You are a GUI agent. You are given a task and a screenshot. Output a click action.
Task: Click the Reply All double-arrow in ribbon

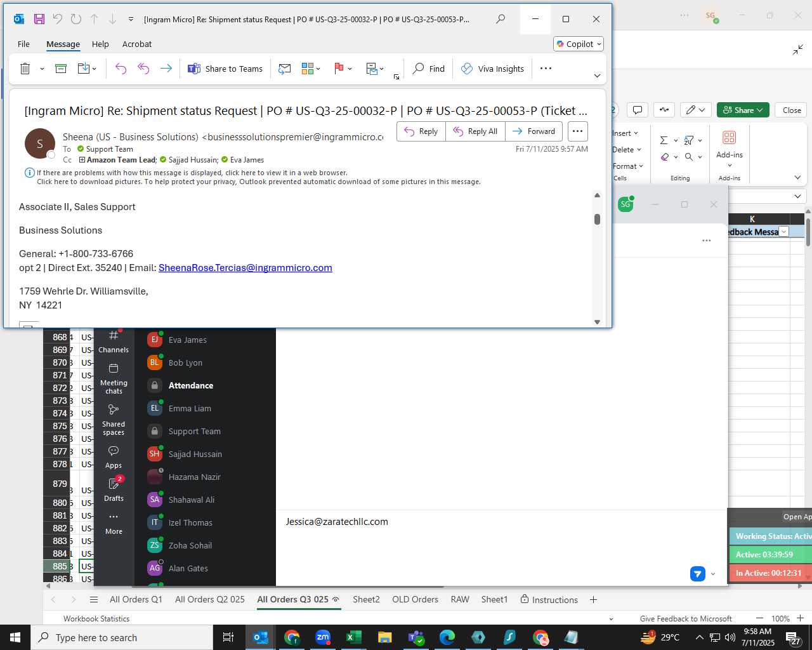pos(143,69)
